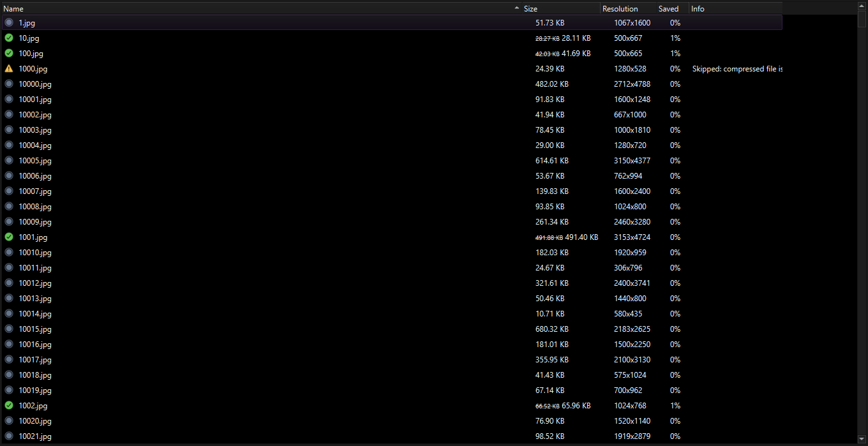The height and width of the screenshot is (446, 868).
Task: Select the 10013.jpg row
Action: click(191, 298)
